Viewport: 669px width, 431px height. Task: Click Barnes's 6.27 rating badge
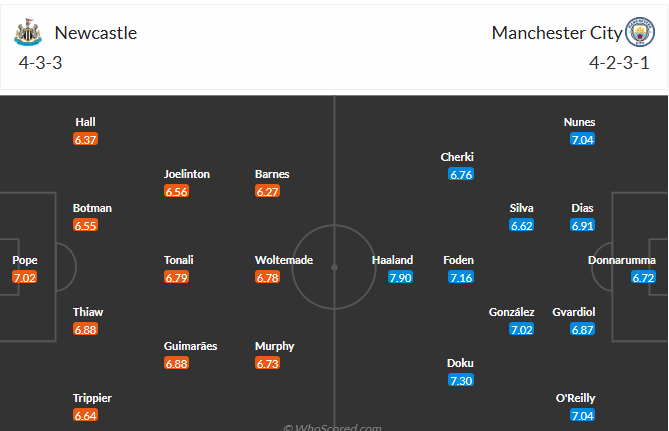(268, 191)
